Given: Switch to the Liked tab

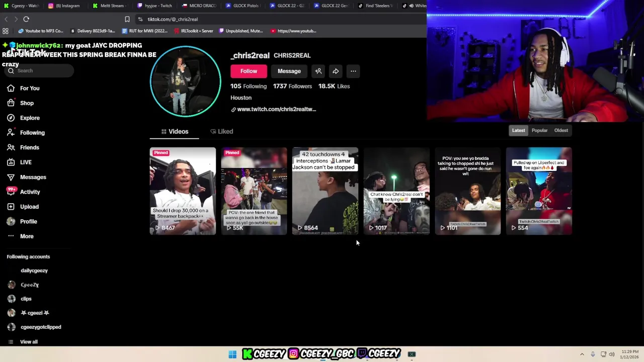Looking at the screenshot, I should 222,132.
